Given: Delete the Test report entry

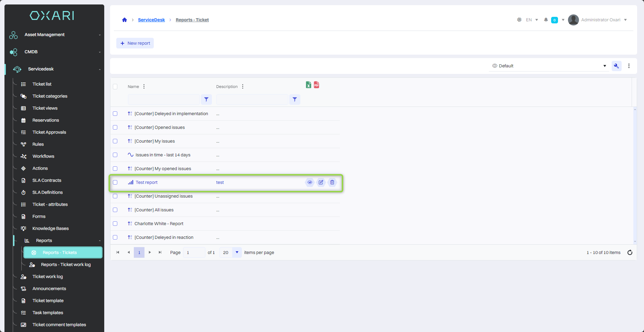Looking at the screenshot, I should 332,182.
